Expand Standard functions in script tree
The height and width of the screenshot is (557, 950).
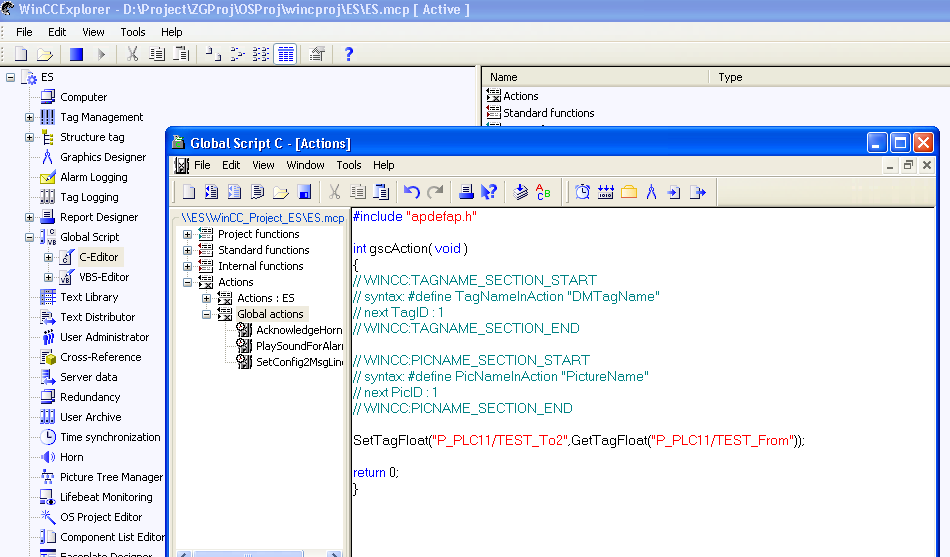(187, 250)
